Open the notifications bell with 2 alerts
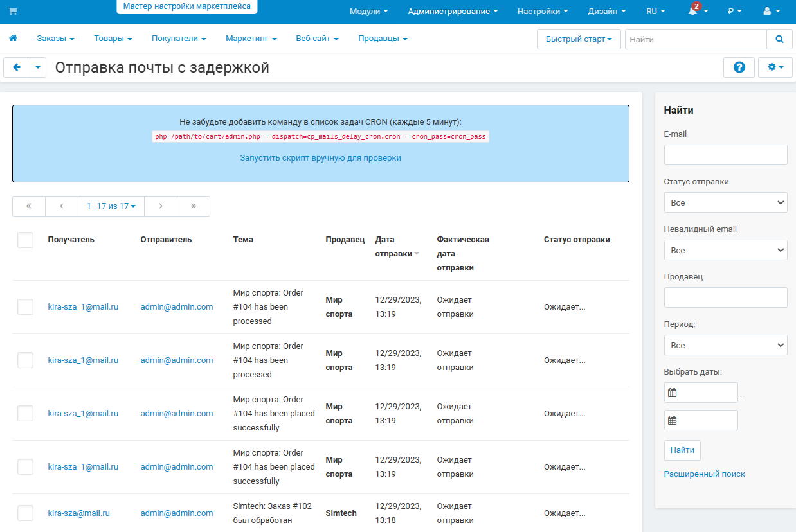This screenshot has width=796, height=532. click(x=697, y=11)
